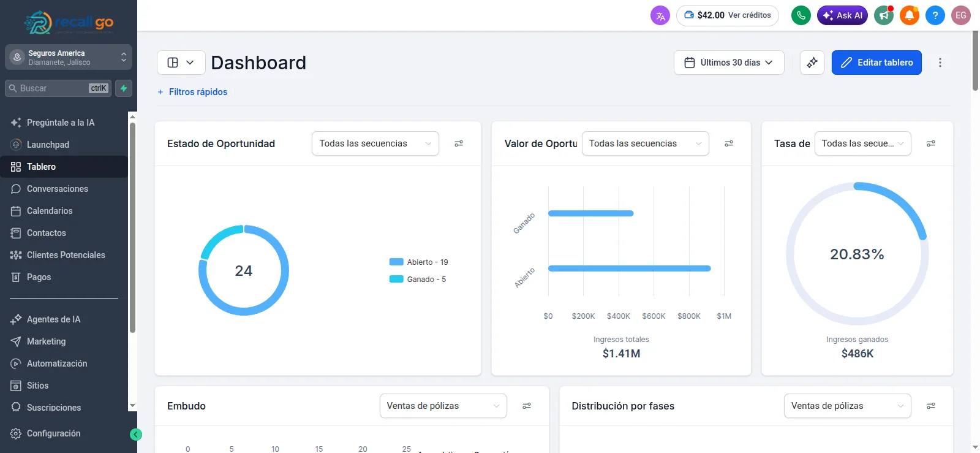The height and width of the screenshot is (453, 980).
Task: Open Embudo Ventas de pólizas dropdown
Action: (443, 406)
